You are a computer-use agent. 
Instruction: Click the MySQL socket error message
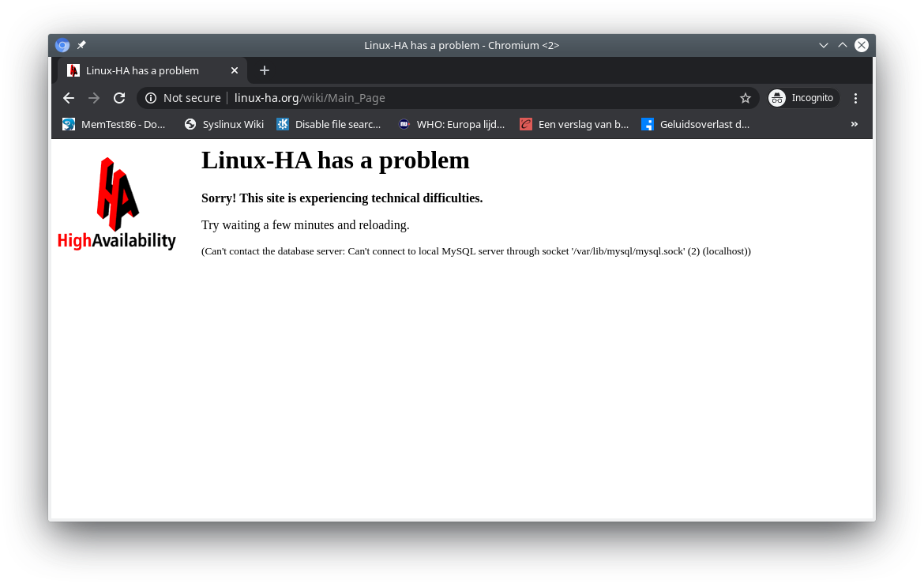click(x=476, y=251)
